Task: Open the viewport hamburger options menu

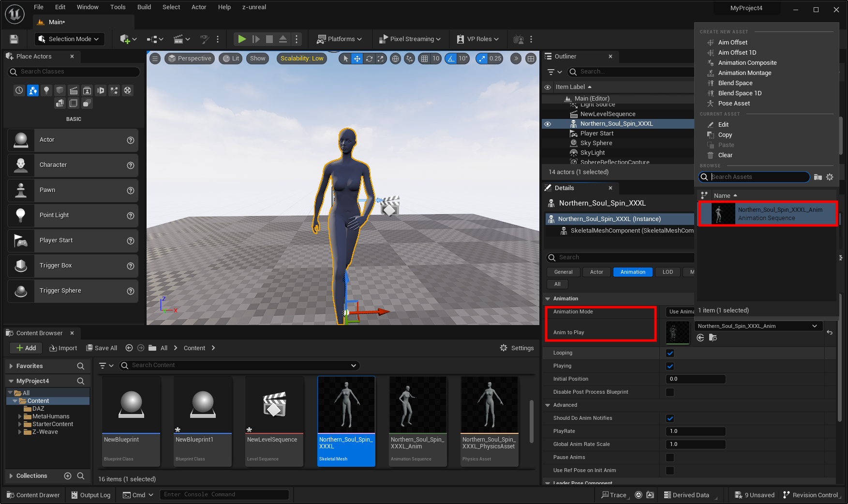Action: 155,59
